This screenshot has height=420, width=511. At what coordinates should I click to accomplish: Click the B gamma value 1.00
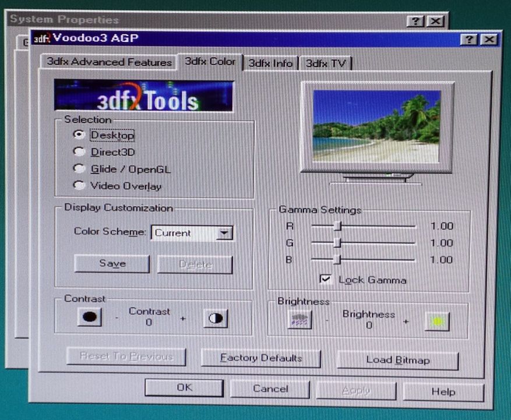point(442,260)
